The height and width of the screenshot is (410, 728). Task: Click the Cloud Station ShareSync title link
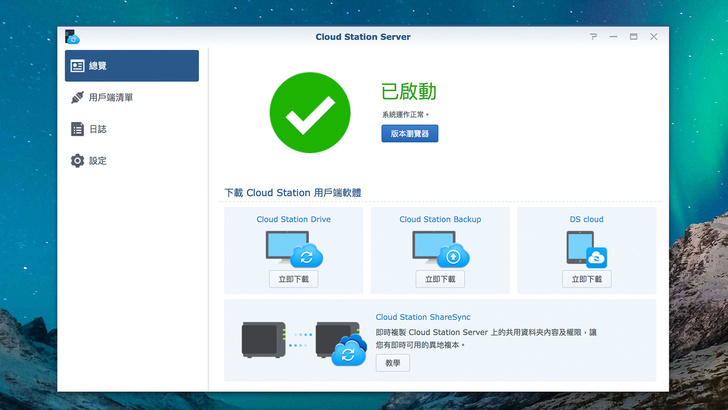(x=422, y=317)
